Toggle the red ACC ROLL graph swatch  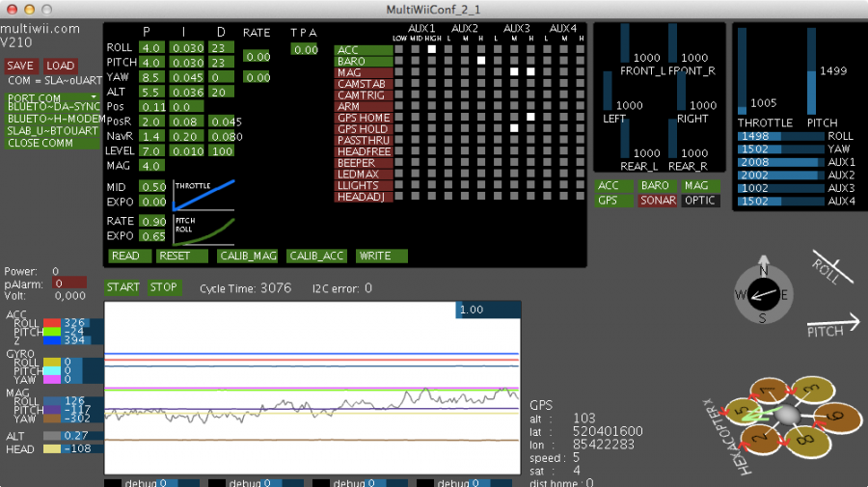tap(52, 323)
